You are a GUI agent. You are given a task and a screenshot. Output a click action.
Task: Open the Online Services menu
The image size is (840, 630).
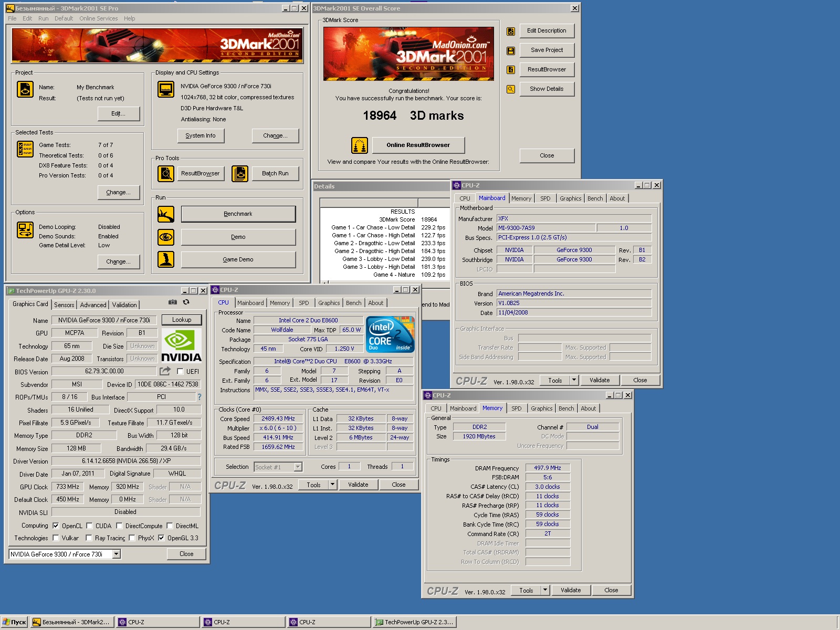pyautogui.click(x=99, y=18)
